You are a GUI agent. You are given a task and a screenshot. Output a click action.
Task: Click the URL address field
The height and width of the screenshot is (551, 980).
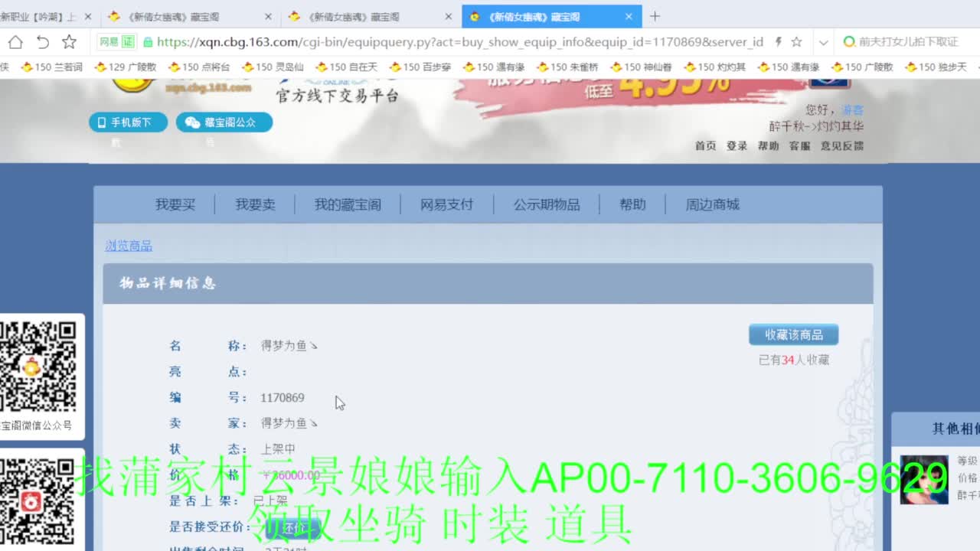[459, 42]
